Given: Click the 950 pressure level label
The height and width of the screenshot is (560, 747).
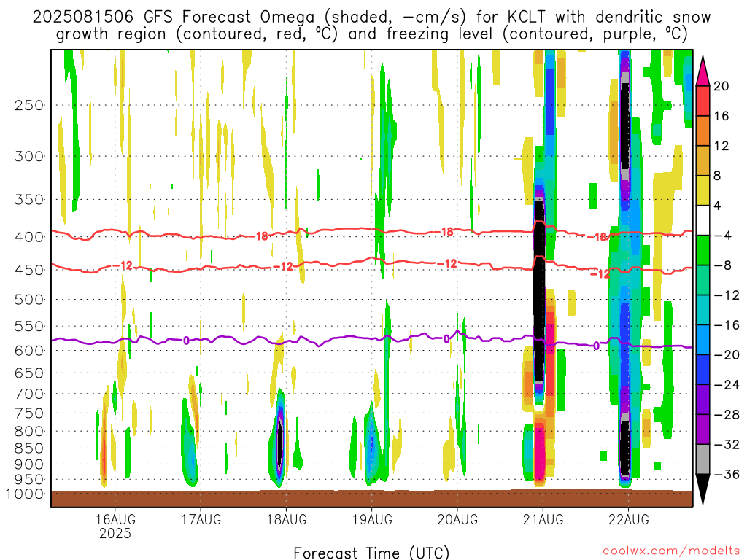Looking at the screenshot, I should tap(29, 480).
